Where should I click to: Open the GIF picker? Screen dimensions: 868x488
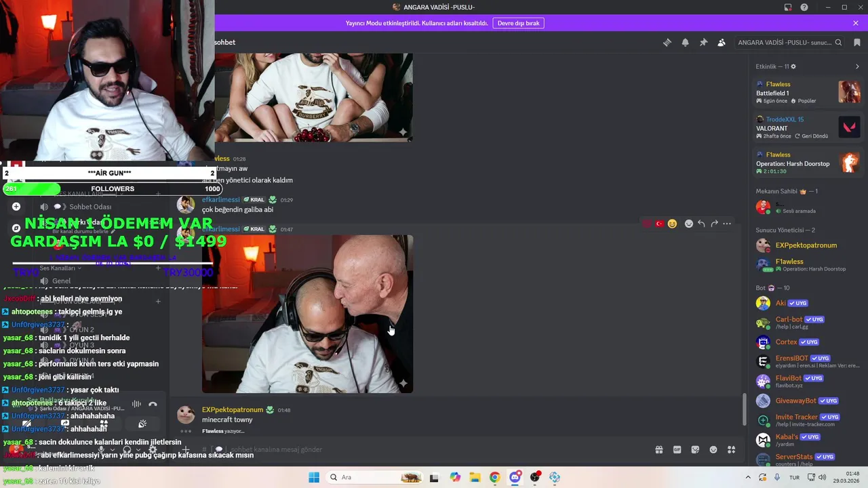[x=677, y=449]
